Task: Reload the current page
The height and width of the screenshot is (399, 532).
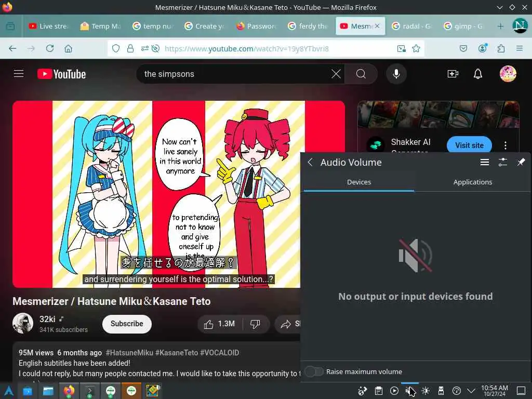Action: [x=50, y=48]
